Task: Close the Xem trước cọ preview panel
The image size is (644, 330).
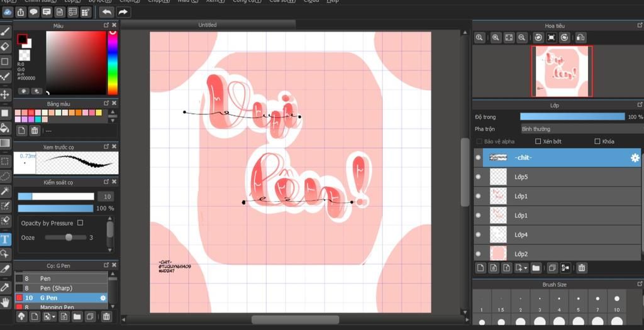Action: pyautogui.click(x=114, y=146)
